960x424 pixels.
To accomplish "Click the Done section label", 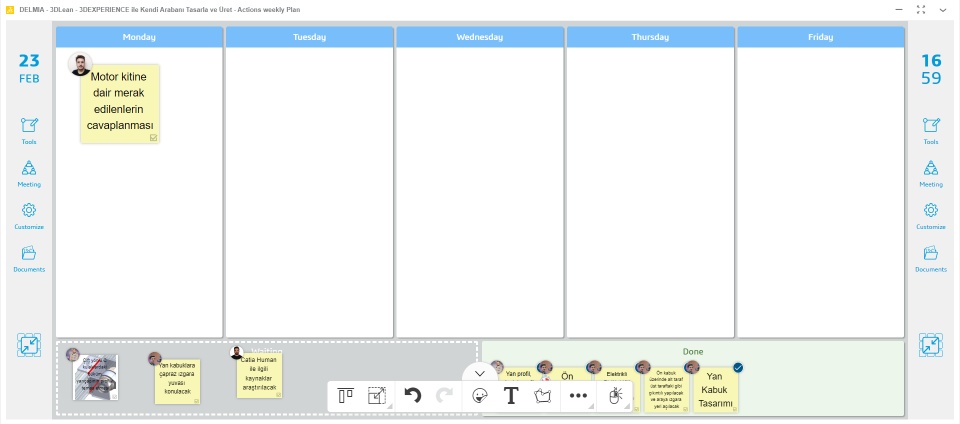I will point(693,352).
